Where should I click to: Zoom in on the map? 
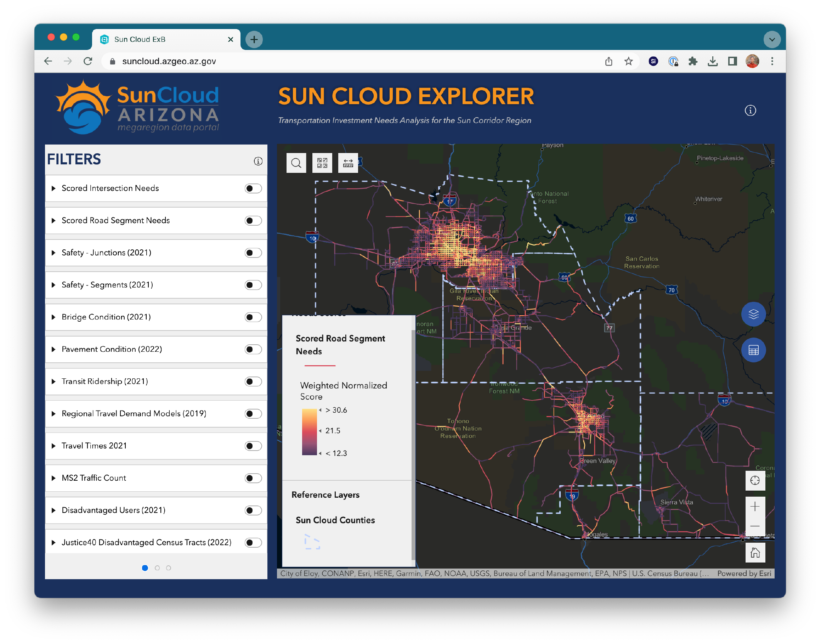(755, 506)
